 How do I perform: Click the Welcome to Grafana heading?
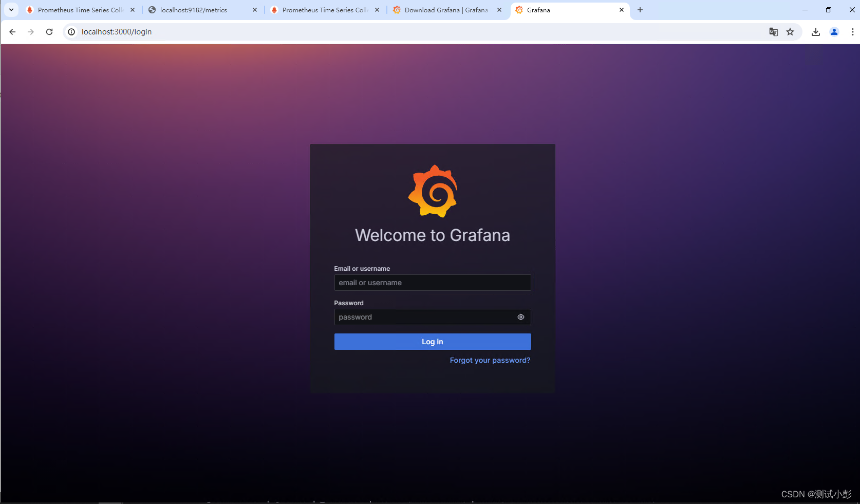pyautogui.click(x=433, y=235)
